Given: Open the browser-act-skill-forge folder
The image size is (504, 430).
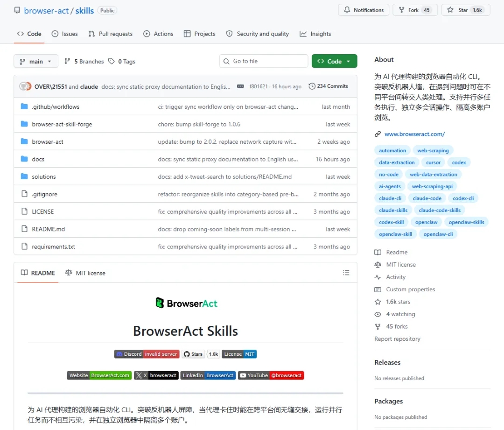Looking at the screenshot, I should (x=62, y=124).
